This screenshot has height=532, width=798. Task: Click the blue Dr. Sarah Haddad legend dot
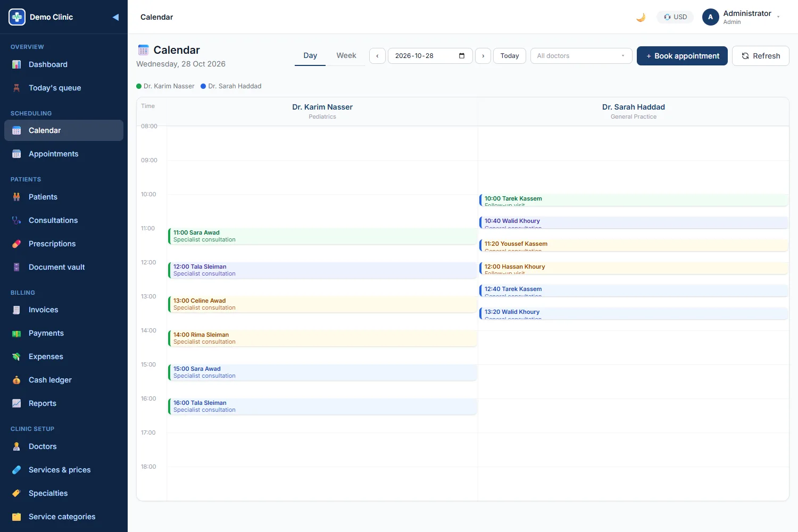pyautogui.click(x=203, y=86)
